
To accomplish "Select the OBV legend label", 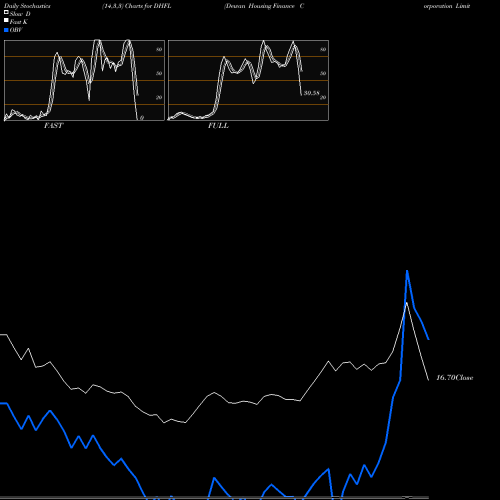I will [x=16, y=30].
